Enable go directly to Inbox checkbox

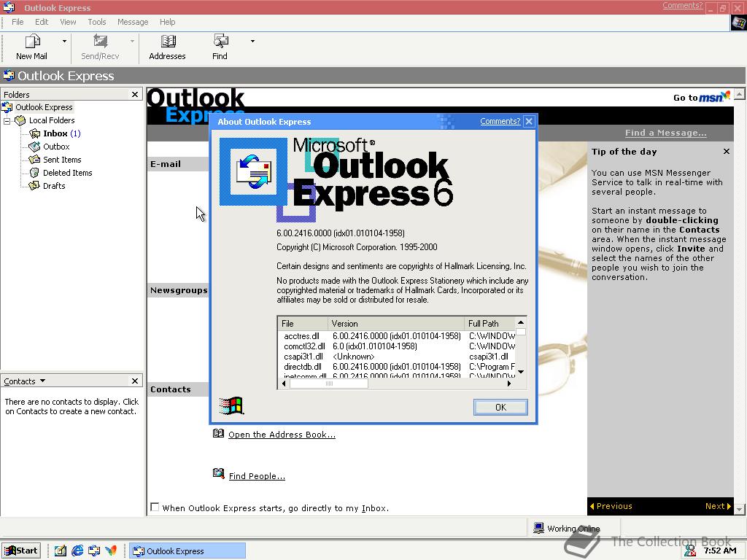click(155, 507)
